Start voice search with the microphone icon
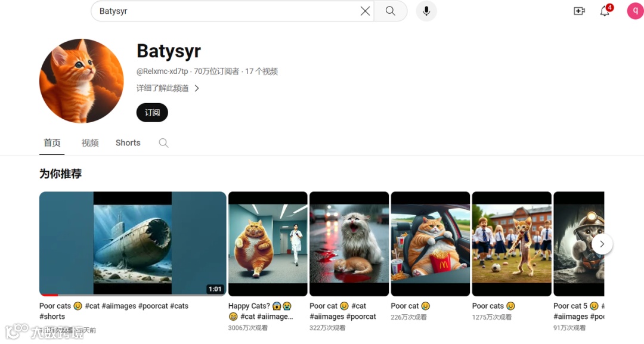This screenshot has width=644, height=344. coord(426,11)
